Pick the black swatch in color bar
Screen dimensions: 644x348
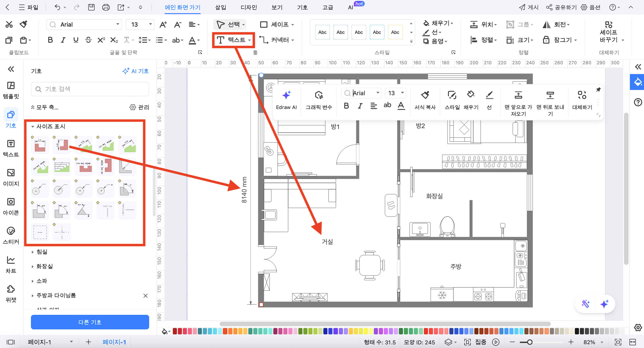(577, 331)
